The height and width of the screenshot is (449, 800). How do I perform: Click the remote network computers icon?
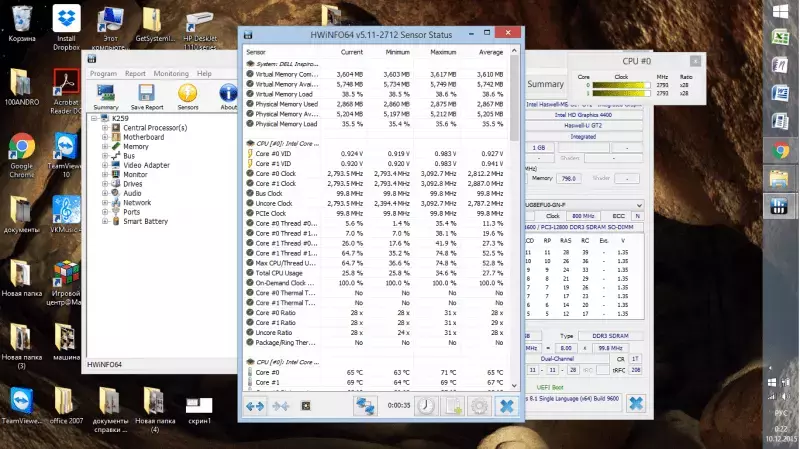tap(365, 406)
